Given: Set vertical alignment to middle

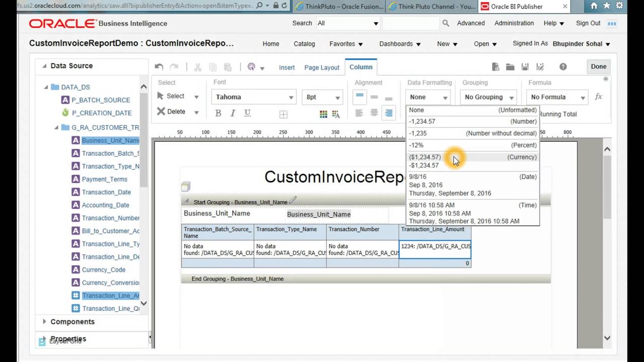Looking at the screenshot, I should [x=374, y=97].
